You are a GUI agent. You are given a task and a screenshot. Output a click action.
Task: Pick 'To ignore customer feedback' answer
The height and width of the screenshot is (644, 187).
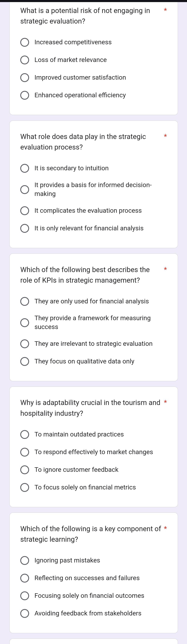coord(24,470)
